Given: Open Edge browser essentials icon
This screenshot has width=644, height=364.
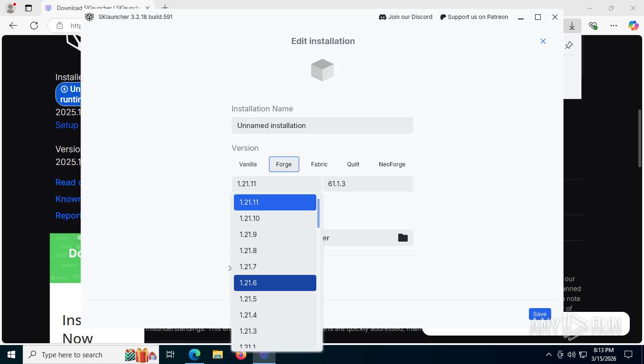Looking at the screenshot, I should (593, 26).
